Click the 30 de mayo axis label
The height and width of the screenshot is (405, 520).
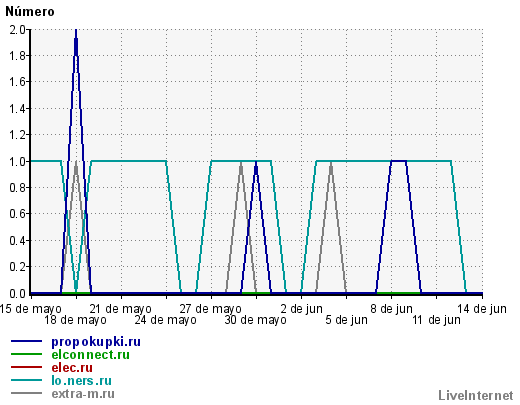(x=255, y=320)
